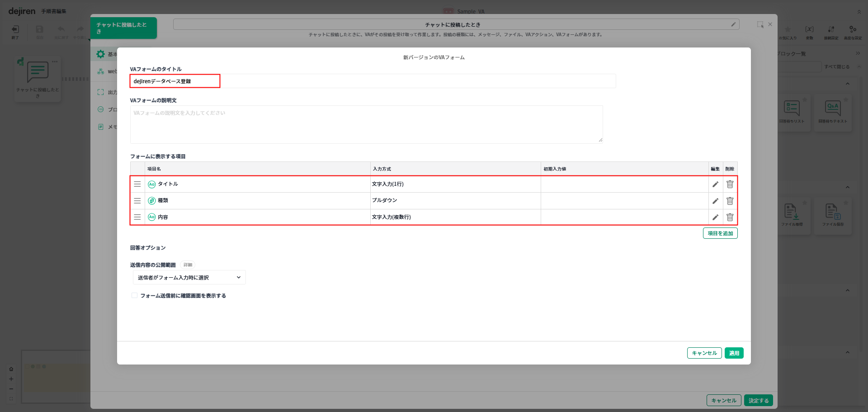Edit the タイトル row with its pencil icon
Viewport: 868px width, 412px height.
click(715, 184)
